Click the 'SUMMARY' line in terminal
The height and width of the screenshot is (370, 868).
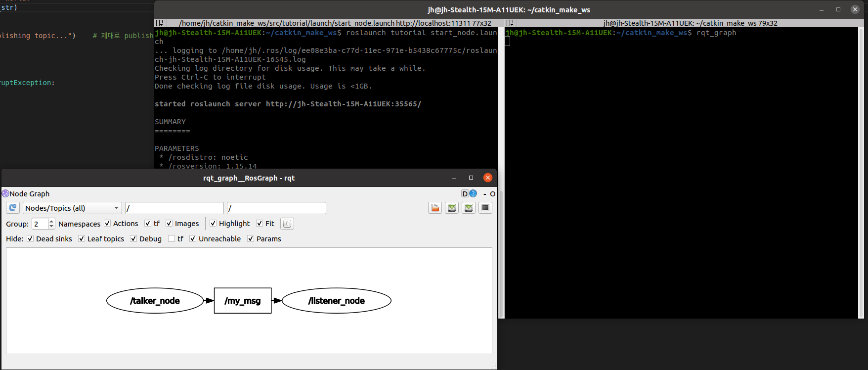coord(171,122)
